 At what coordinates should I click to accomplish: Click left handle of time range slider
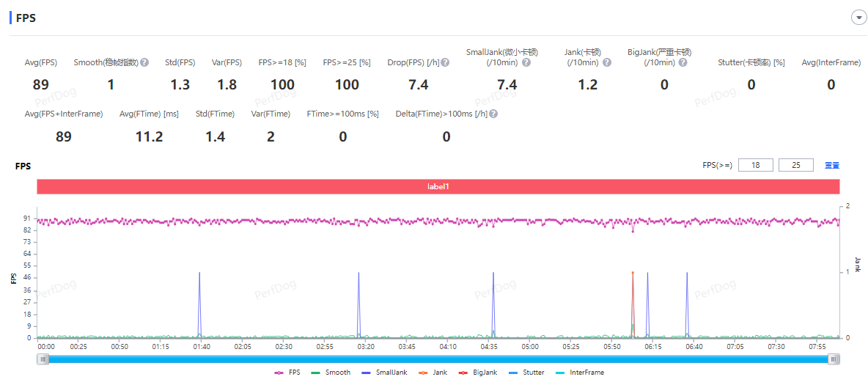43,359
